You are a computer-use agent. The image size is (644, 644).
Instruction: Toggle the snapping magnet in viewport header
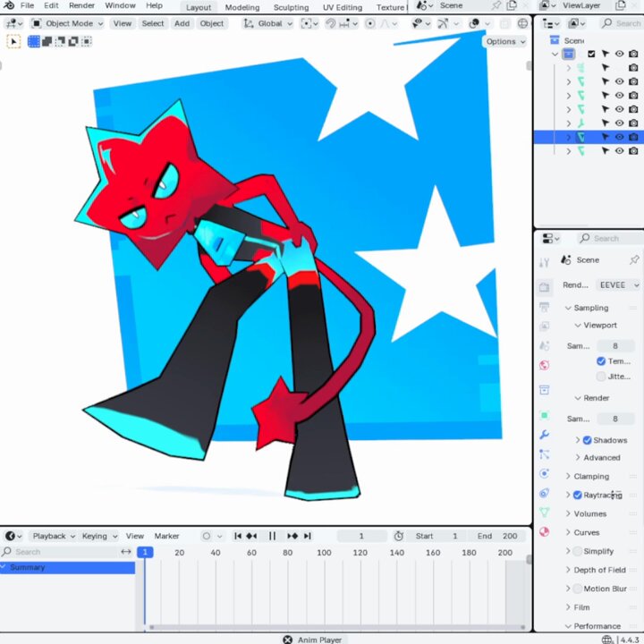click(x=330, y=23)
